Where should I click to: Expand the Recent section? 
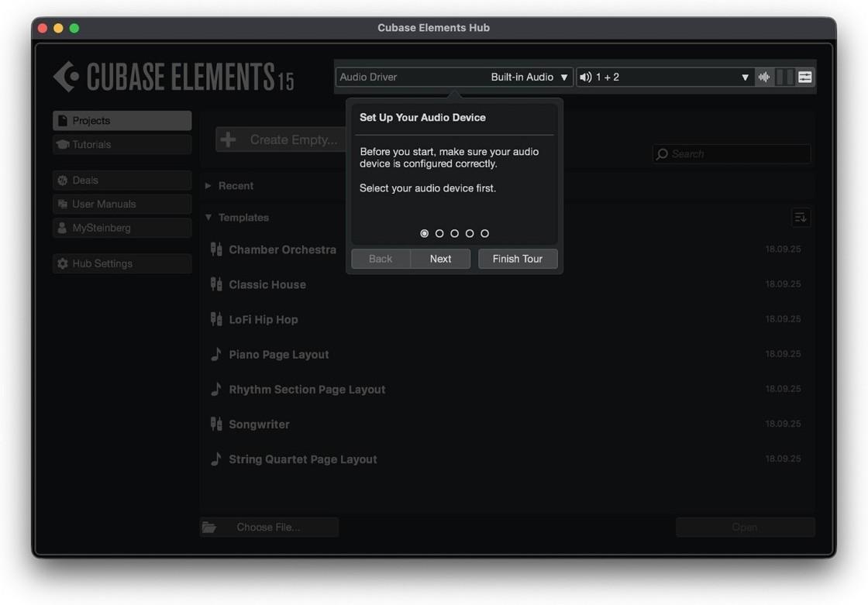pos(230,185)
